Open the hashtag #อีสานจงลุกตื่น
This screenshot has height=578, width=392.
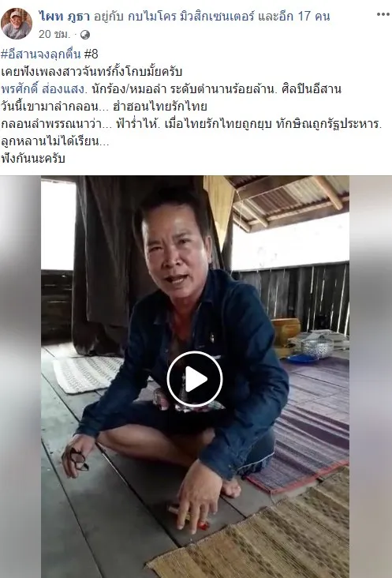[41, 54]
